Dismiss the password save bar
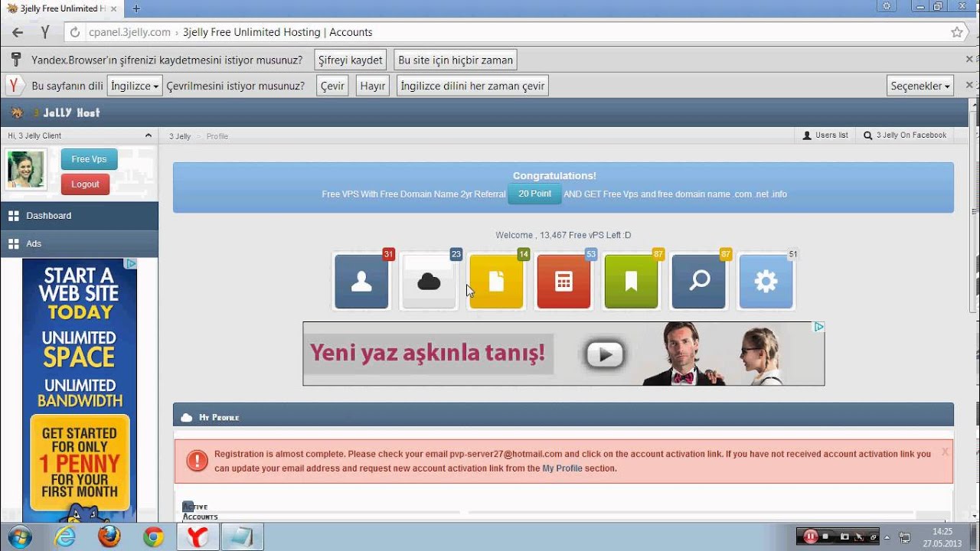The height and width of the screenshot is (551, 980). (x=969, y=59)
